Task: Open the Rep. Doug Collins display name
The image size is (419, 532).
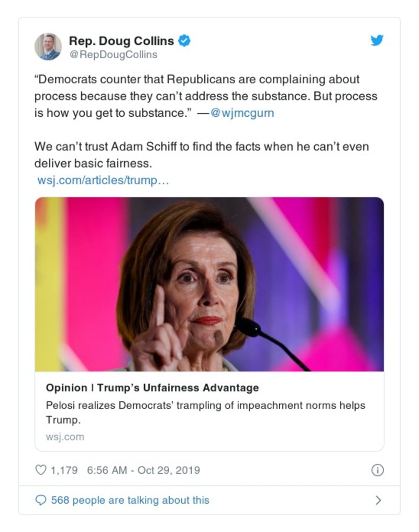Action: [123, 40]
